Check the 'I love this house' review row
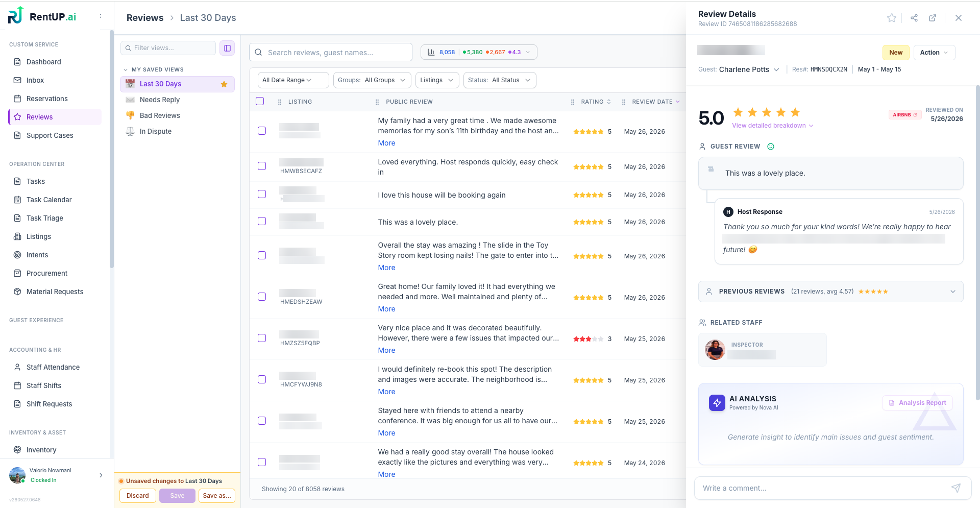980x508 pixels. tap(262, 194)
